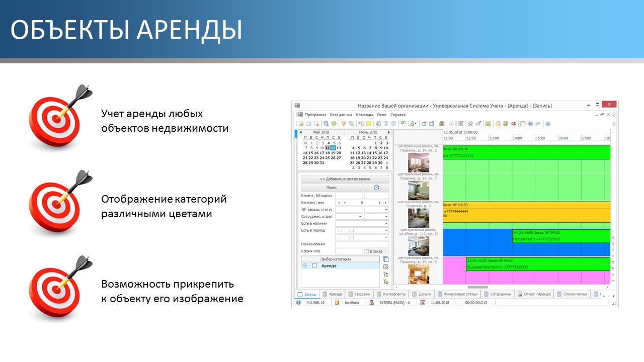Check the Аренда category checkbox
644x362 pixels.
tap(314, 265)
